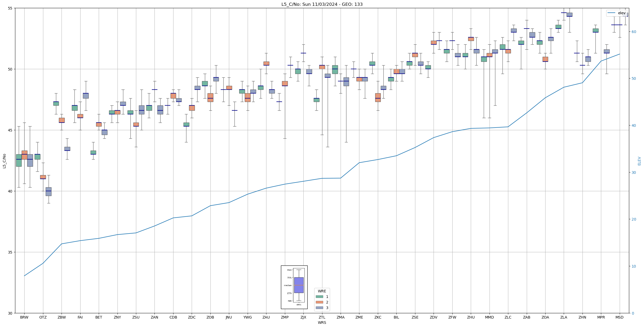Click the 'ZOB' x-axis label
Screen dimensions: 644x327
(210, 317)
